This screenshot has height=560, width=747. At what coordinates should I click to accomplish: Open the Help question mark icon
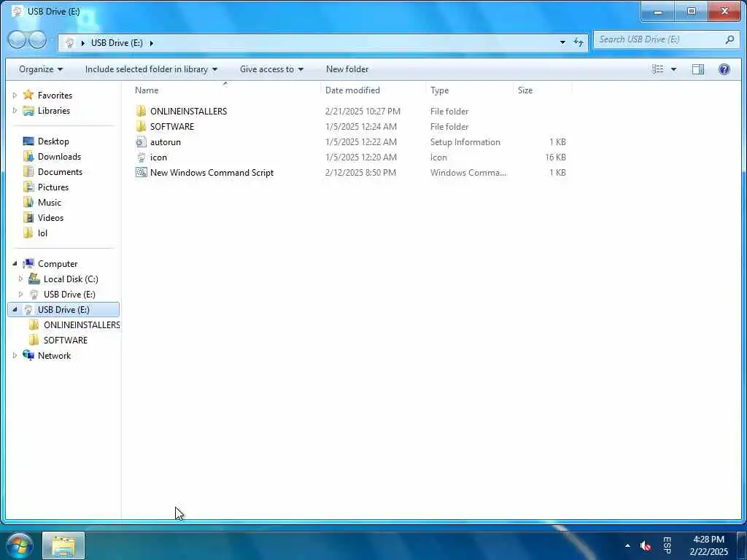[724, 69]
